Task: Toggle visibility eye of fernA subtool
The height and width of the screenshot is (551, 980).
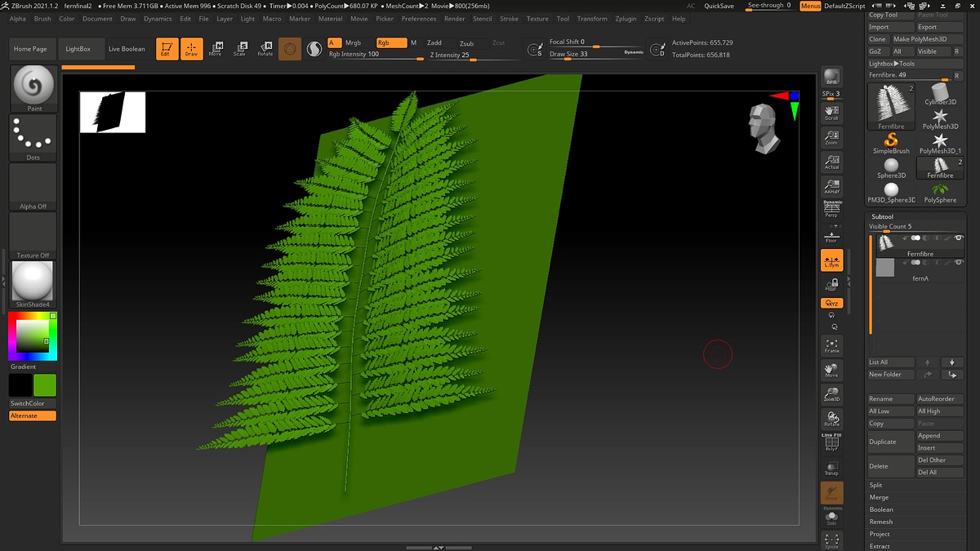Action: click(959, 263)
